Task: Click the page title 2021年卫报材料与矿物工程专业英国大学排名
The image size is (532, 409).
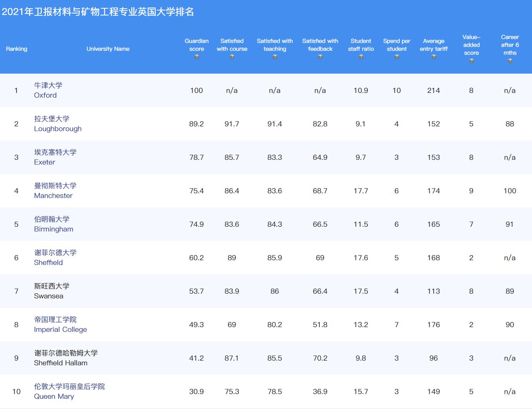Action: click(98, 12)
